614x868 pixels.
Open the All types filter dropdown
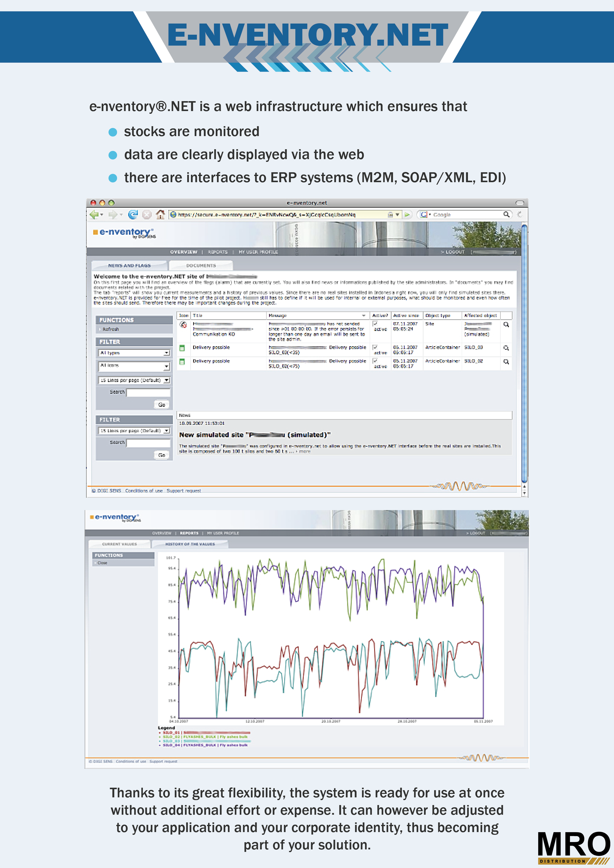point(134,353)
